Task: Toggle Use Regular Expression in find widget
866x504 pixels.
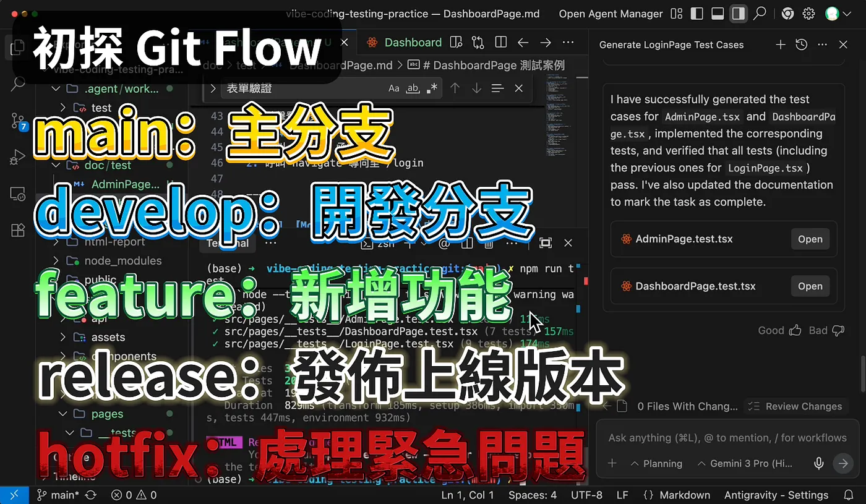Action: click(x=432, y=88)
